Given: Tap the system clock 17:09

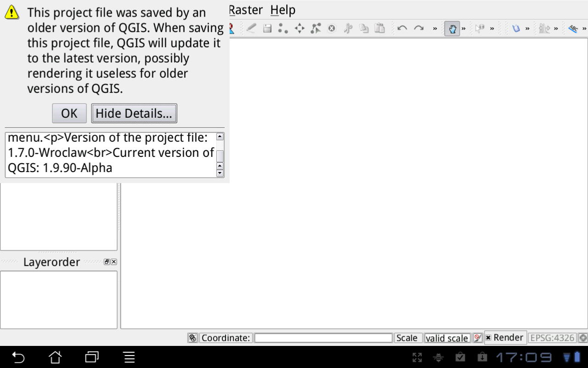Looking at the screenshot, I should pos(524,357).
